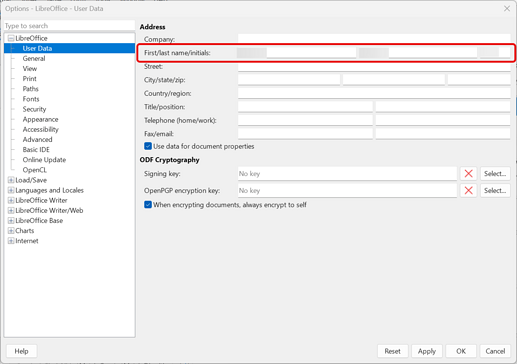517x364 pixels.
Task: Collapse the LibreOffice tree node
Action: [11, 38]
